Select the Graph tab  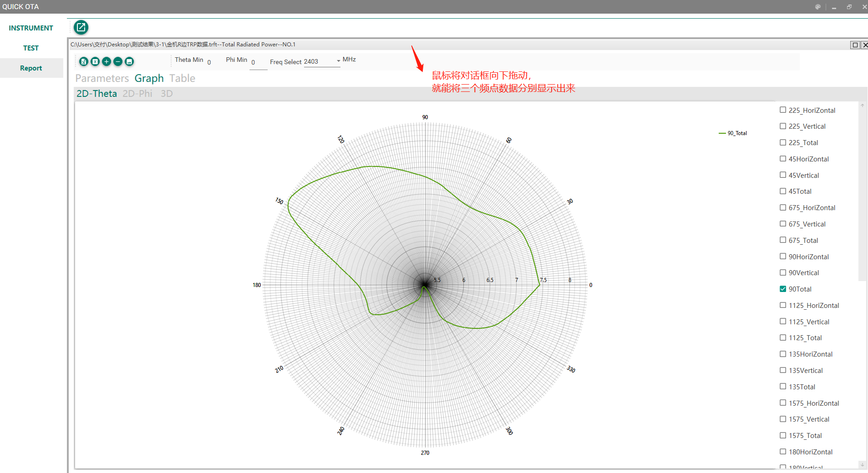click(x=149, y=78)
